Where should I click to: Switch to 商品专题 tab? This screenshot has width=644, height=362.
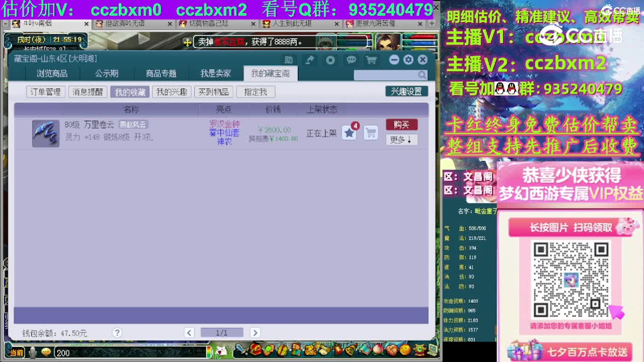point(161,73)
